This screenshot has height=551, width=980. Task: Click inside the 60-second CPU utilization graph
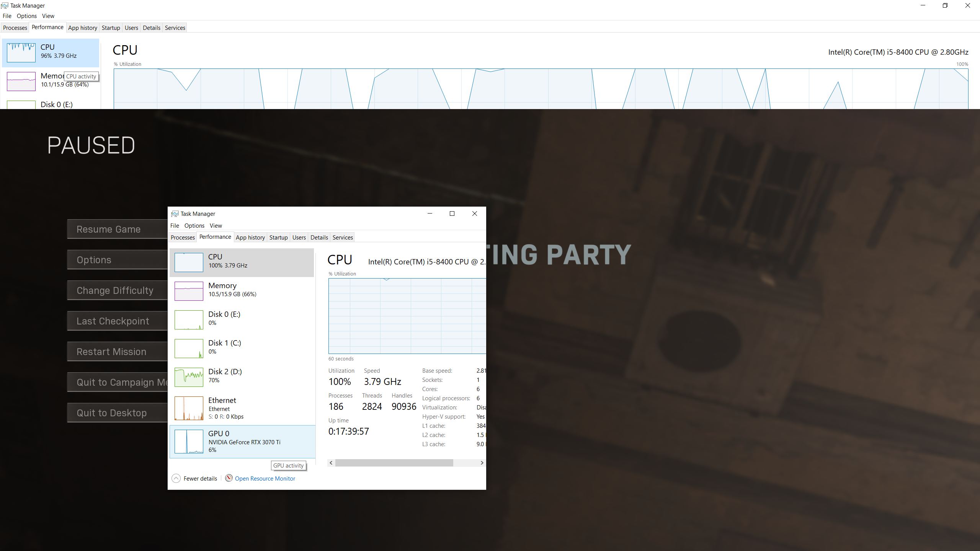[x=407, y=316]
